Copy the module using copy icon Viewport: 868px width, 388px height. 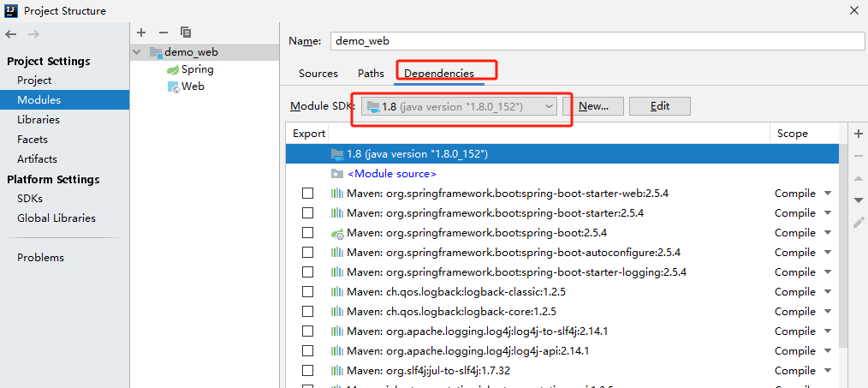[x=186, y=33]
